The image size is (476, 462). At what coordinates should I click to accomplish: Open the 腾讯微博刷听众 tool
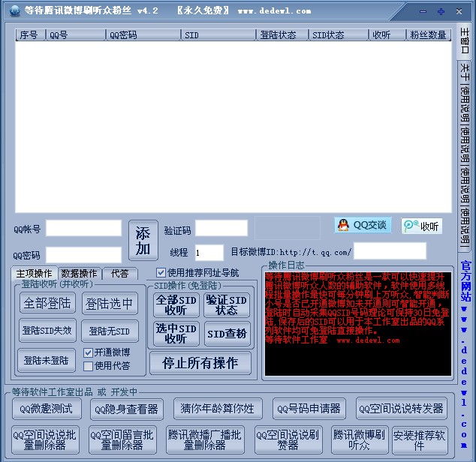[x=360, y=439]
